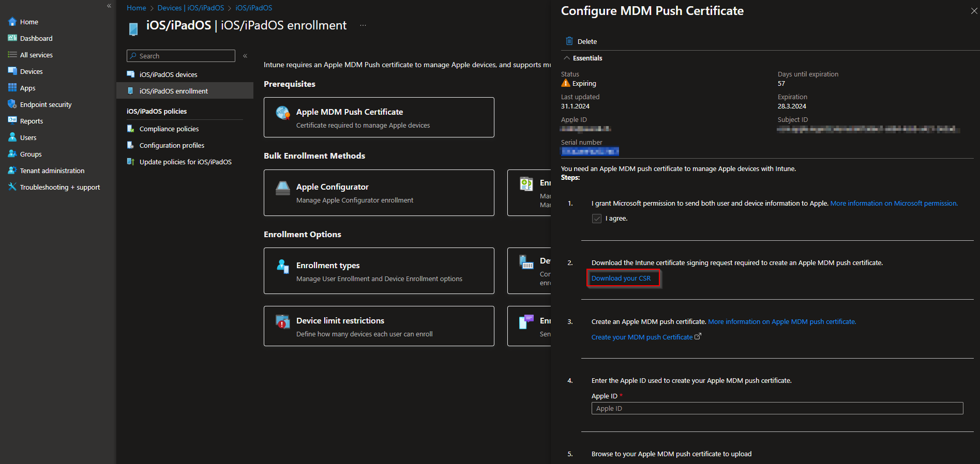This screenshot has width=980, height=464.
Task: Click the Troubleshooting + support wrench icon
Action: (12, 187)
